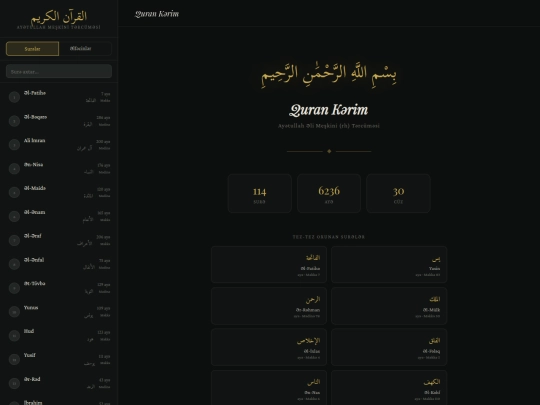Focus the Surə axtar search field

pos(59,71)
